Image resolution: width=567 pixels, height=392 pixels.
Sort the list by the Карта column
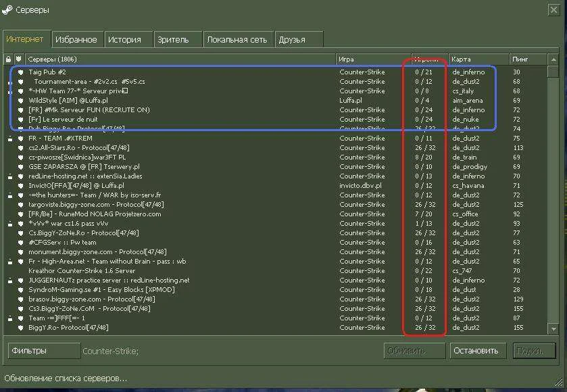pyautogui.click(x=478, y=59)
